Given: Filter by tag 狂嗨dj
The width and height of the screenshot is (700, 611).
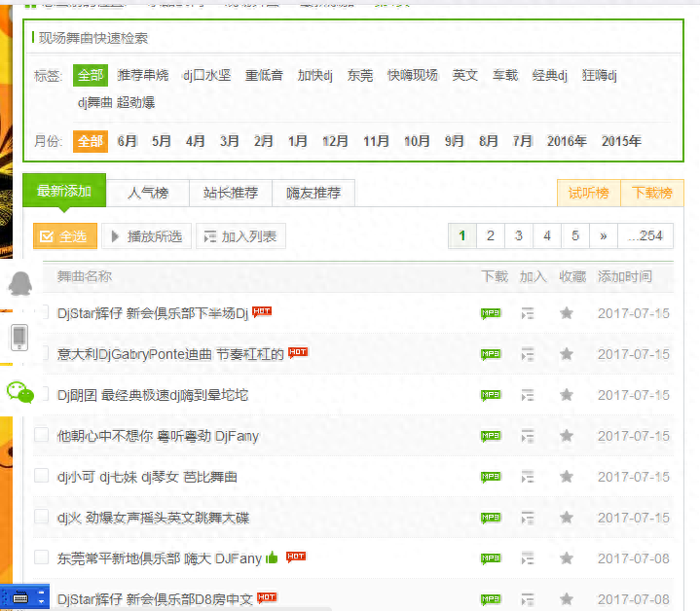Looking at the screenshot, I should click(x=600, y=75).
